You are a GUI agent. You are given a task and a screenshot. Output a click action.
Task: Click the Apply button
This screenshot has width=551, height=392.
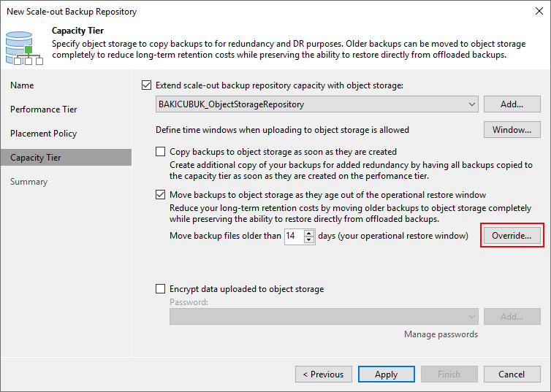pyautogui.click(x=386, y=374)
